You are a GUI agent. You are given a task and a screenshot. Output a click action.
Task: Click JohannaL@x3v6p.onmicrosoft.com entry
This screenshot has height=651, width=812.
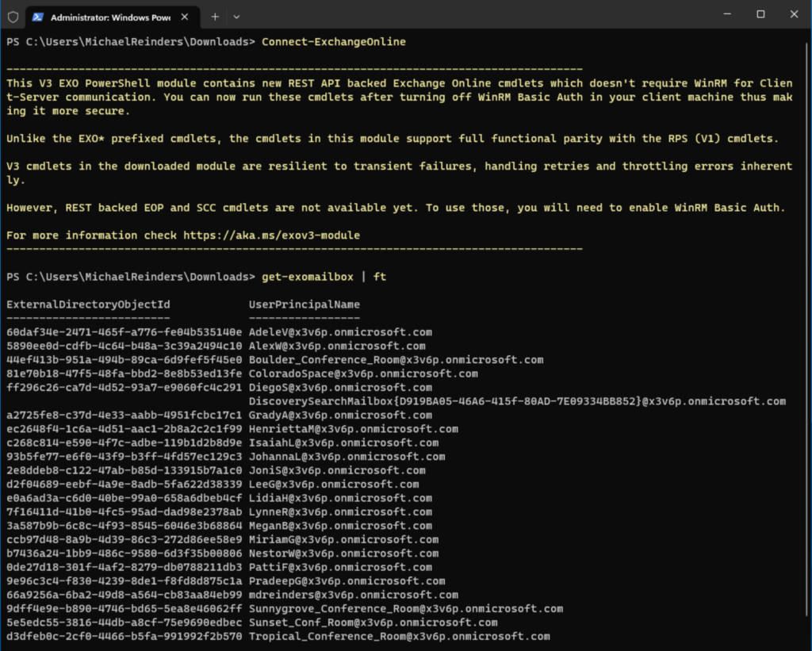347,456
